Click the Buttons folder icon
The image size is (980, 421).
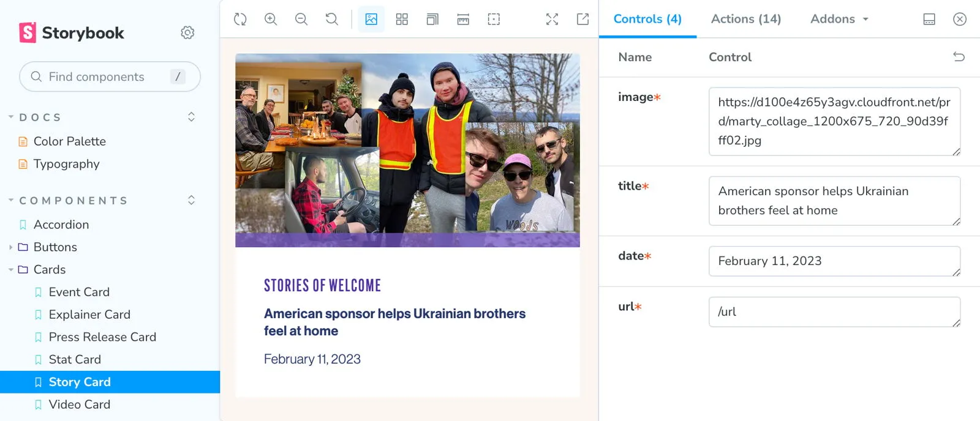[x=23, y=247]
